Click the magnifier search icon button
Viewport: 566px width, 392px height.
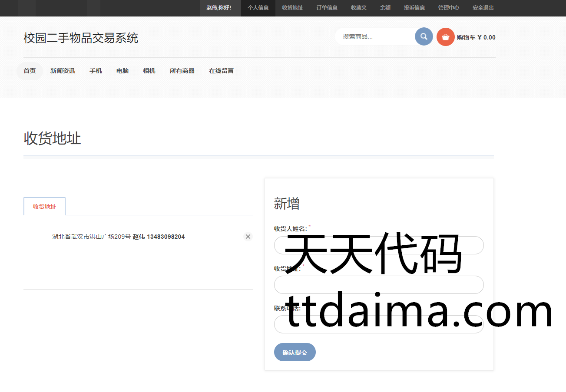(424, 36)
